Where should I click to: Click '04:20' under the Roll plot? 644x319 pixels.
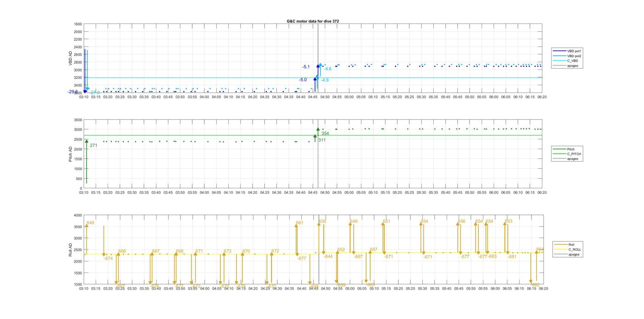(x=253, y=289)
